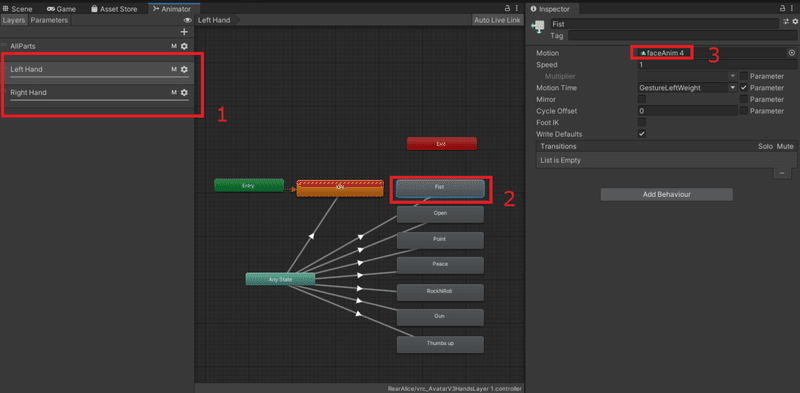Click faceAnim 4 clip in Motion field
Image resolution: width=800 pixels, height=393 pixels.
pos(662,53)
